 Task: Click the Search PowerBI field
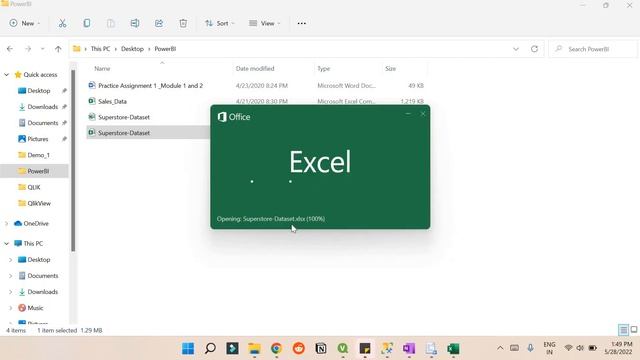pyautogui.click(x=593, y=49)
